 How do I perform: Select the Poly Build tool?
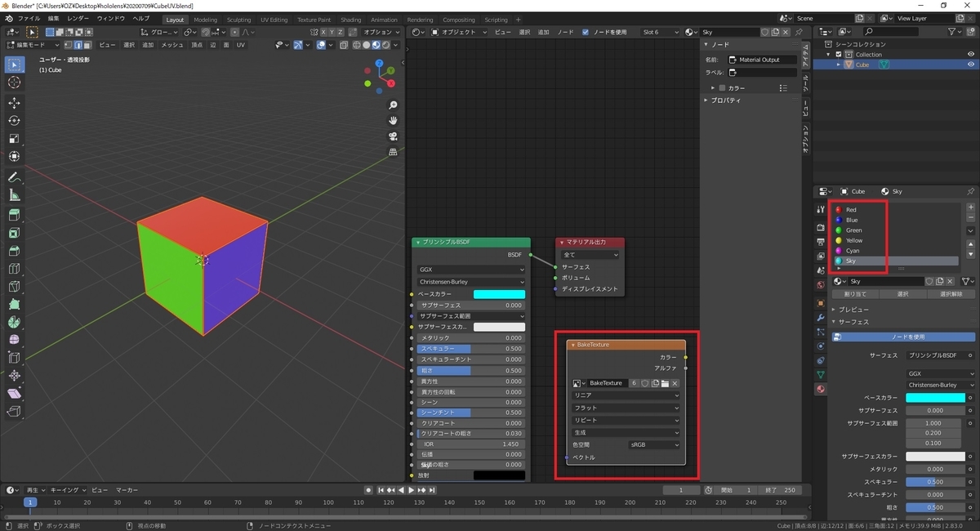pyautogui.click(x=15, y=304)
